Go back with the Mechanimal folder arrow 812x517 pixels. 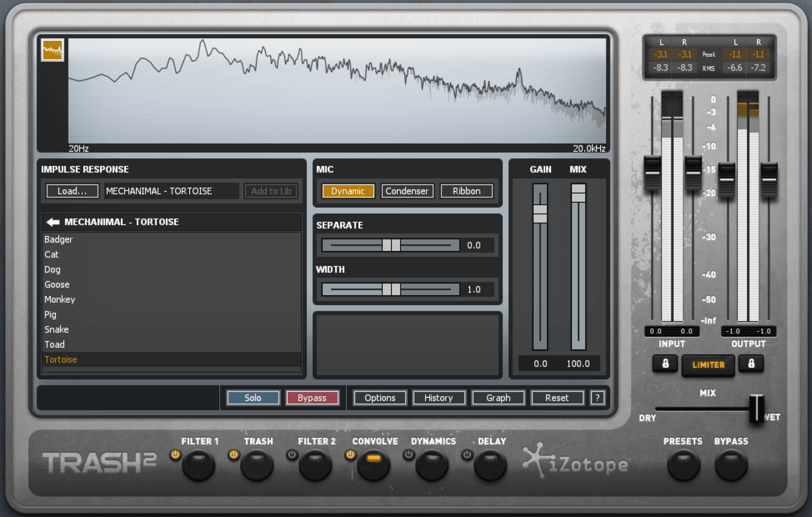click(53, 222)
